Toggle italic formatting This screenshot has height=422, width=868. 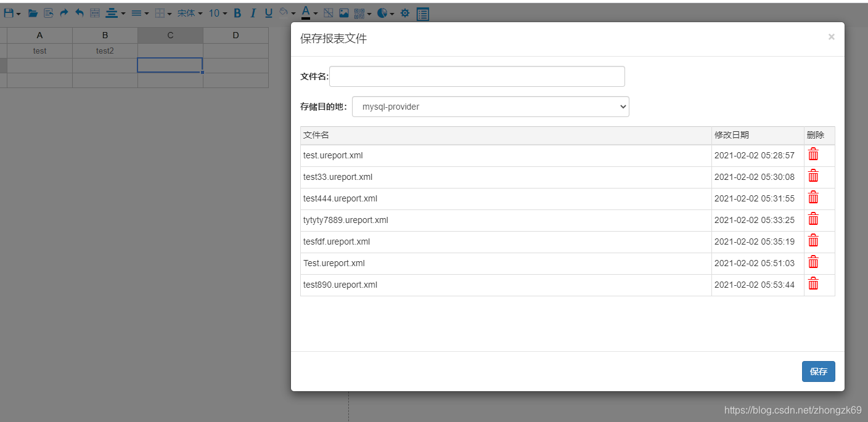click(253, 13)
